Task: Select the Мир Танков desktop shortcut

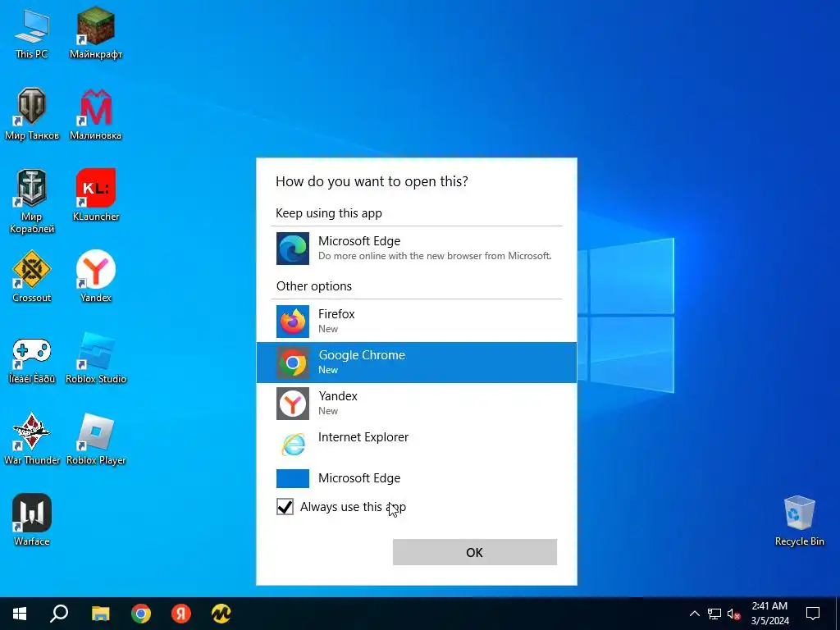Action: (32, 114)
